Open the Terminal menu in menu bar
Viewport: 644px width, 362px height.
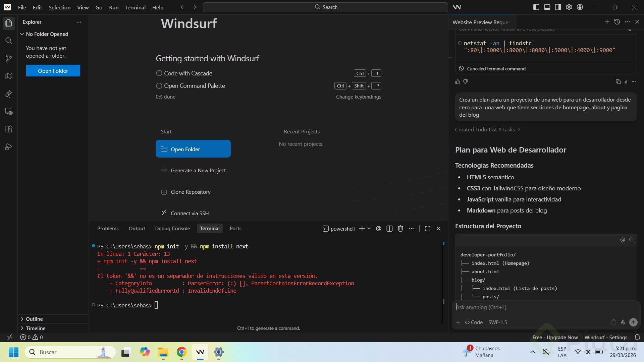click(135, 7)
